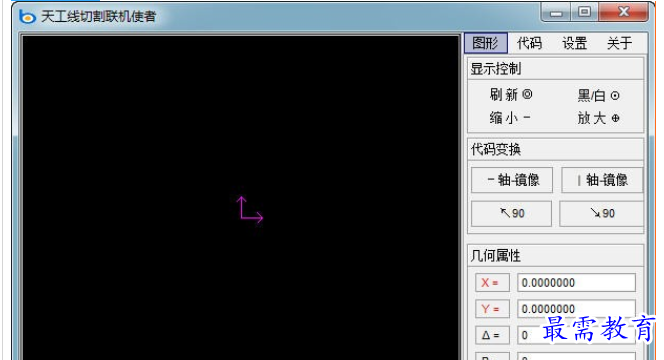Viewport: 664px width, 360px height.
Task: Click the 几何属性 section header
Action: 555,255
